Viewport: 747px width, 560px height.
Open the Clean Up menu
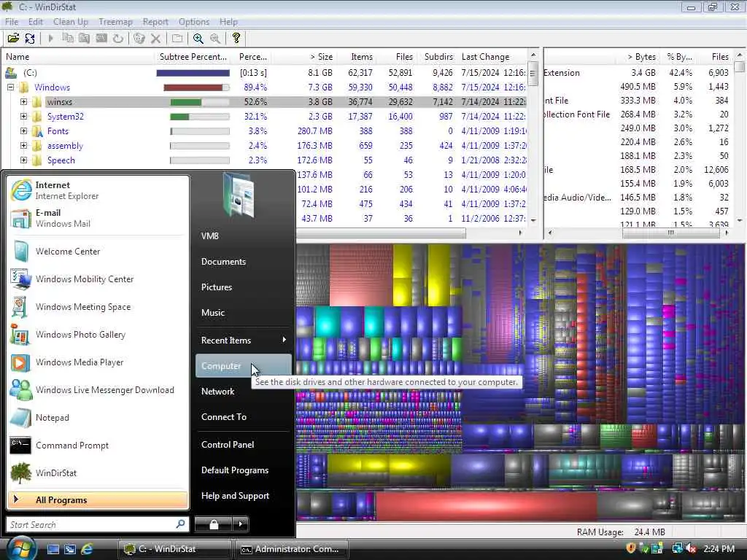point(71,22)
